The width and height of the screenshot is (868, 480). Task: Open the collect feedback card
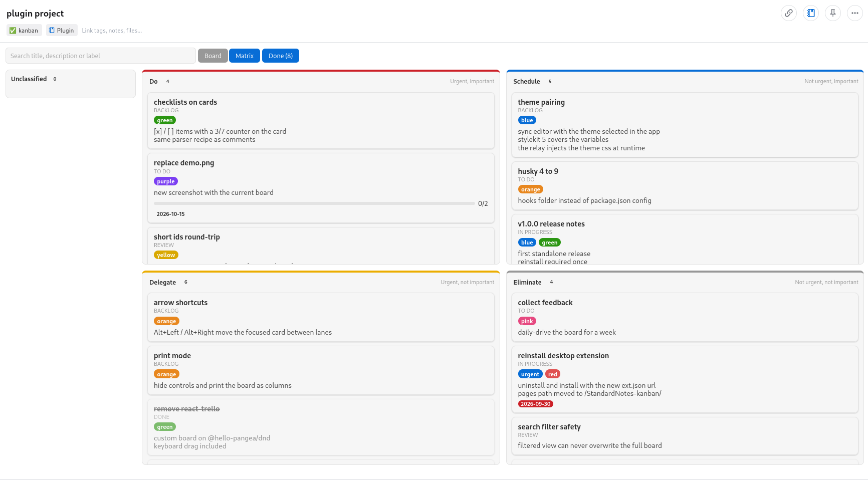pyautogui.click(x=685, y=317)
